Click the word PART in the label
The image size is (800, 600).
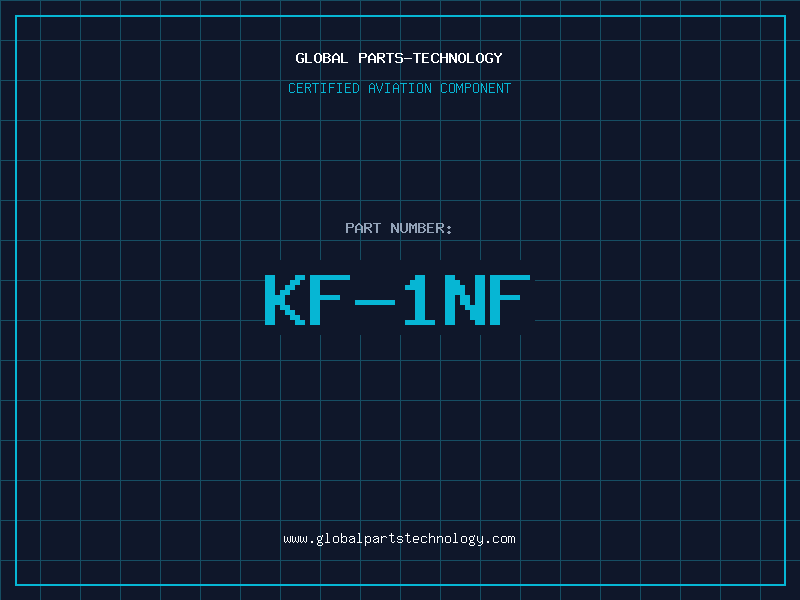(x=362, y=228)
